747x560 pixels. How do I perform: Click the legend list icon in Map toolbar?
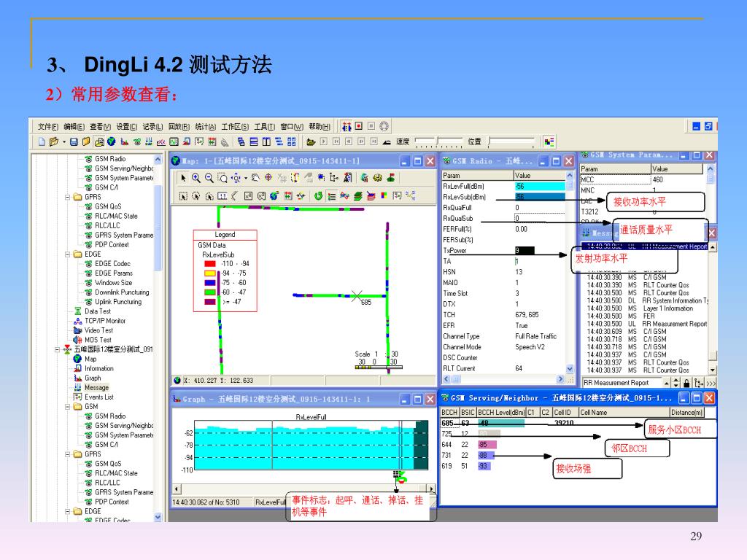pos(332,195)
